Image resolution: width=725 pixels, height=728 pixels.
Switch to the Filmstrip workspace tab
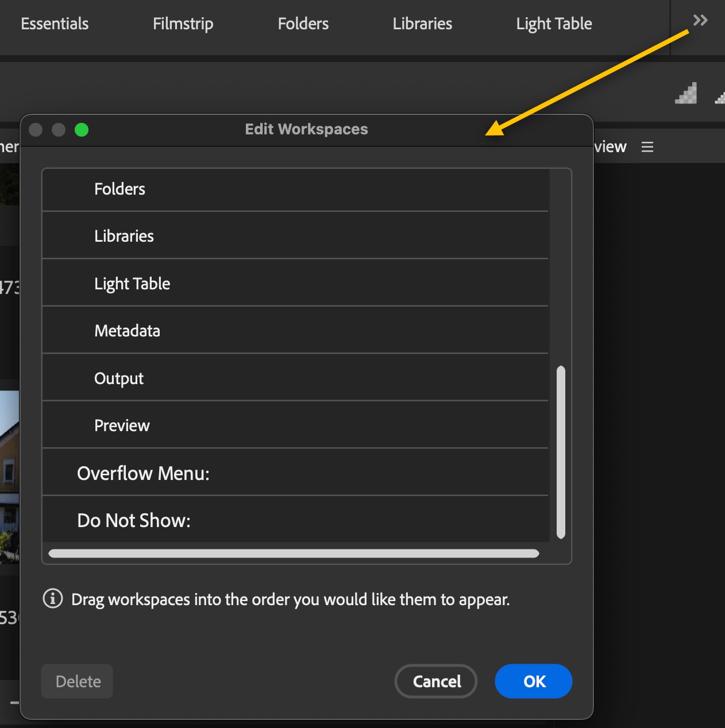tap(183, 24)
